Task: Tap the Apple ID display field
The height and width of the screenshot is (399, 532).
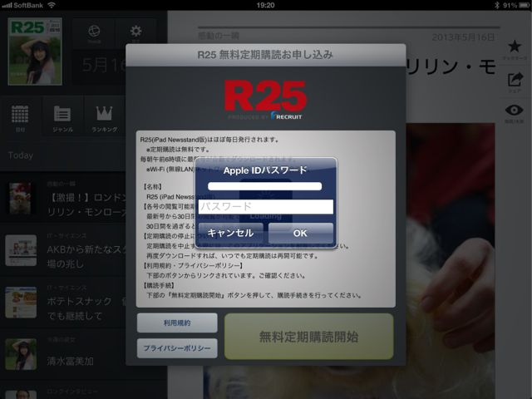Action: click(x=264, y=186)
